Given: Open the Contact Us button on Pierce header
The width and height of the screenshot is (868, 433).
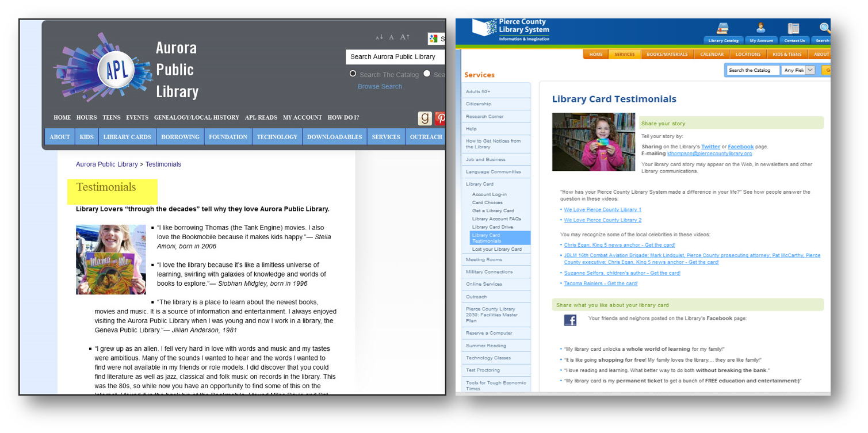Looking at the screenshot, I should [x=794, y=40].
